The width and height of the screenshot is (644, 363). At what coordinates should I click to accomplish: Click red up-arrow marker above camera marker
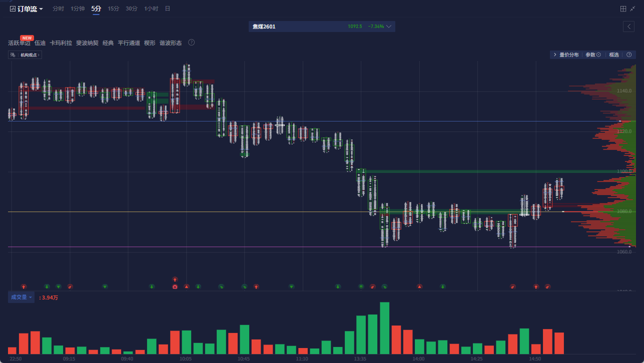[x=175, y=279]
